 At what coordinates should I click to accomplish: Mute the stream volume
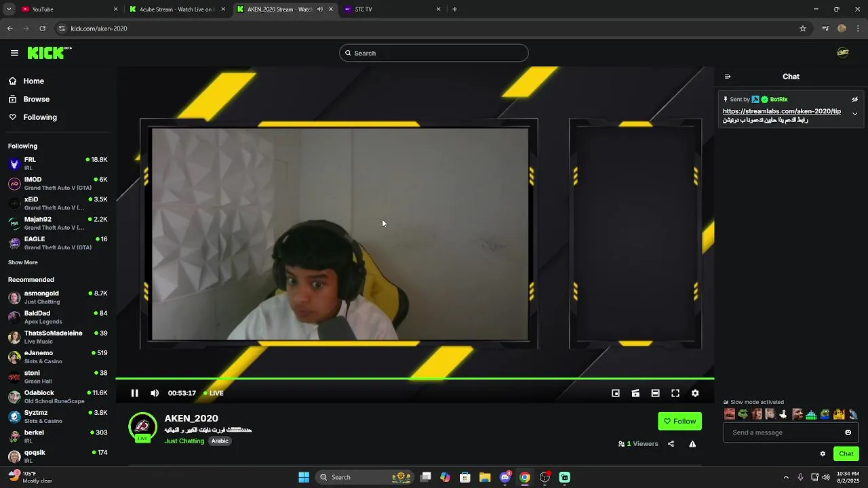pyautogui.click(x=155, y=393)
